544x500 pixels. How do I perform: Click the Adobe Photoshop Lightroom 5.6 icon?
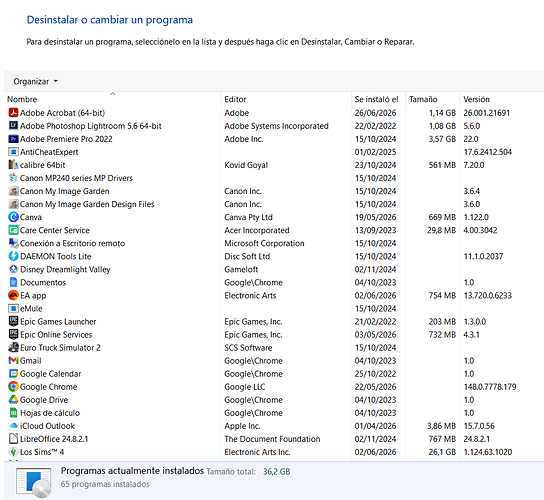click(x=13, y=126)
